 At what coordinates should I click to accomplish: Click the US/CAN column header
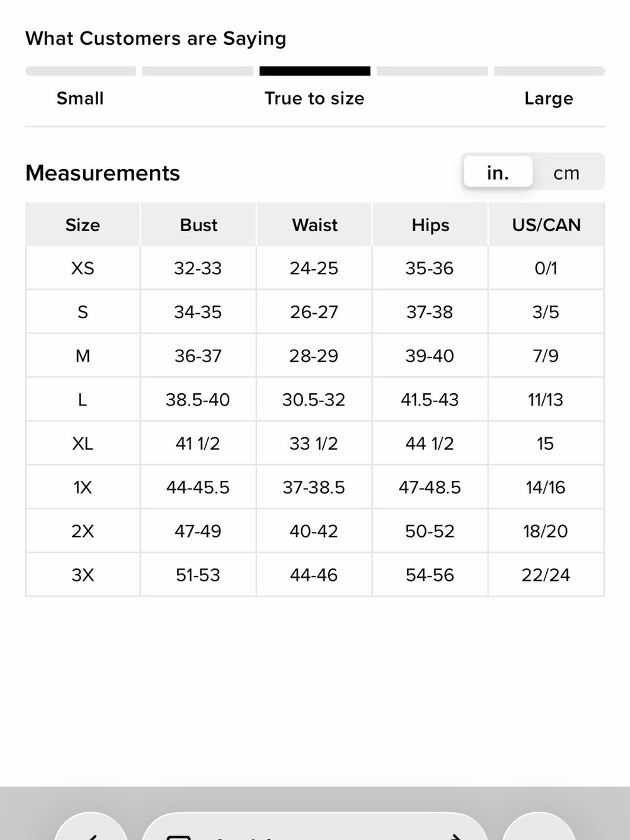(x=546, y=225)
